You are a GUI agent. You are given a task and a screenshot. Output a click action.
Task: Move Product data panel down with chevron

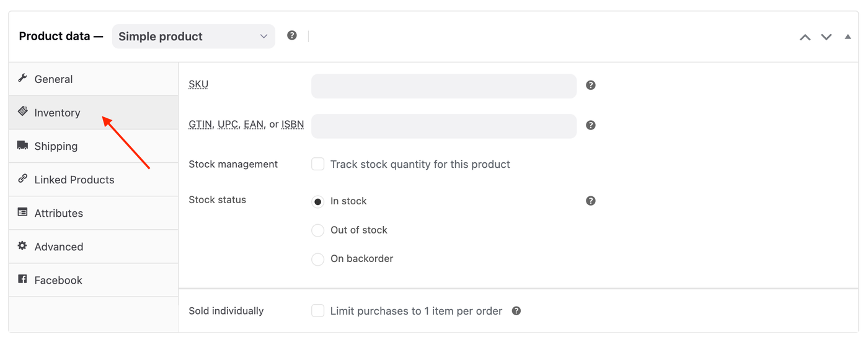pos(826,37)
